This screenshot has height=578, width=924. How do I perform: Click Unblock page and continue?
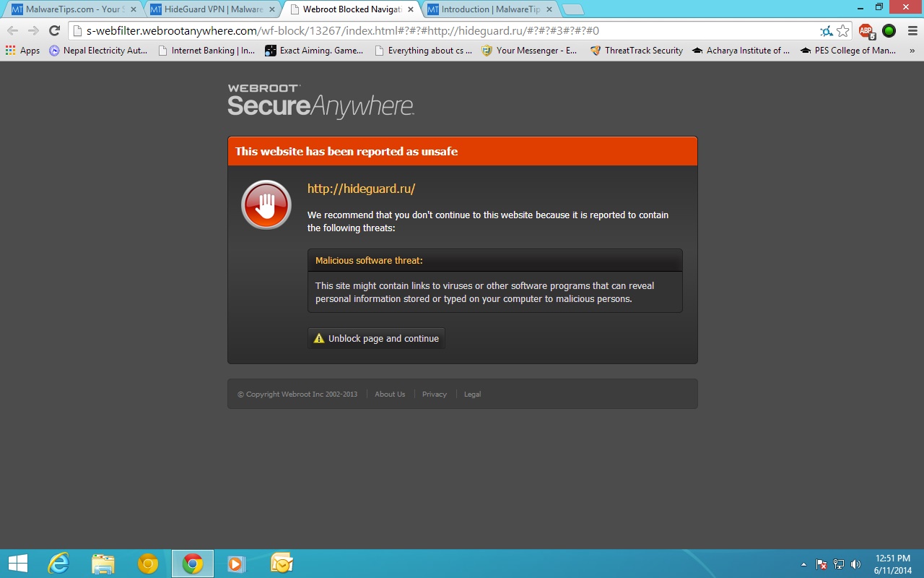[376, 338]
